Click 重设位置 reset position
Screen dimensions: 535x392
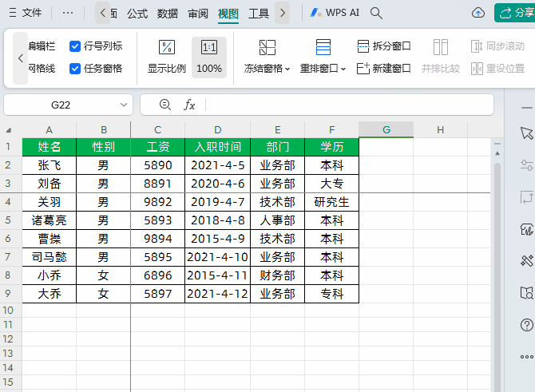click(x=497, y=69)
